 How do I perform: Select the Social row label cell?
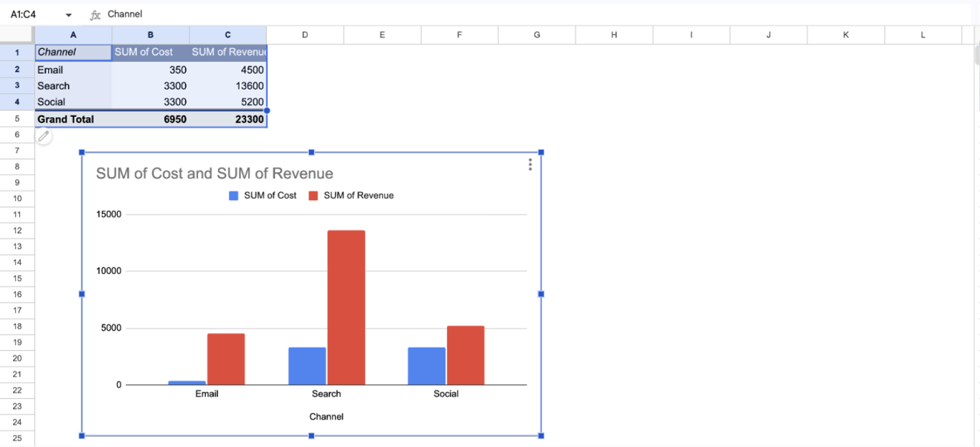(x=73, y=102)
